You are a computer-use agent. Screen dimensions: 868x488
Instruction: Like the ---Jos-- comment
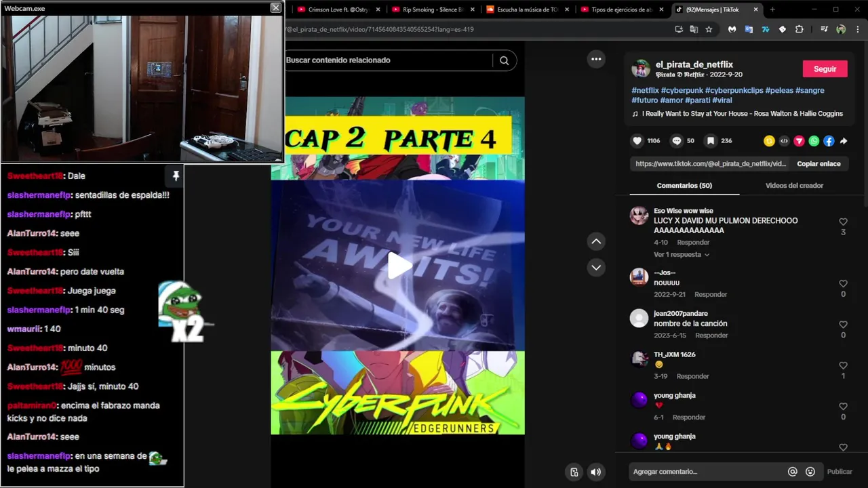click(x=843, y=283)
